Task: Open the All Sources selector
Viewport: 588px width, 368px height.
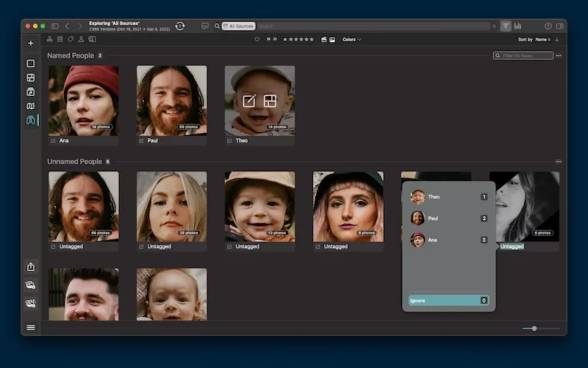Action: 238,26
